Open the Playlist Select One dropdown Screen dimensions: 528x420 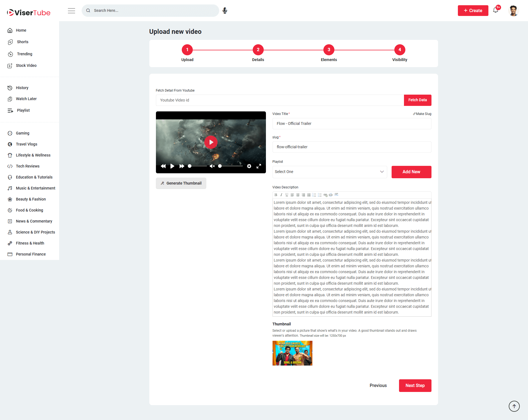[x=329, y=172]
